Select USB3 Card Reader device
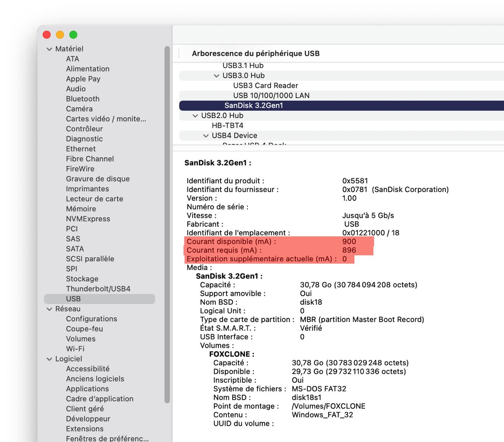The image size is (504, 442). coord(266,85)
